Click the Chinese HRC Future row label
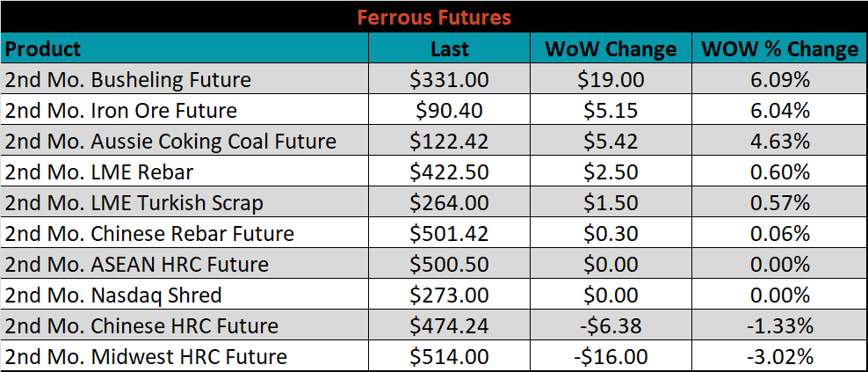 (x=184, y=325)
